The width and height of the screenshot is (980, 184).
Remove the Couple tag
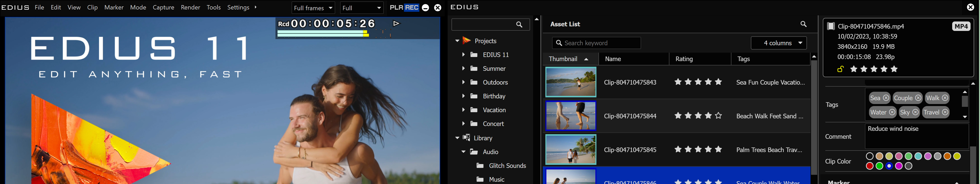918,98
